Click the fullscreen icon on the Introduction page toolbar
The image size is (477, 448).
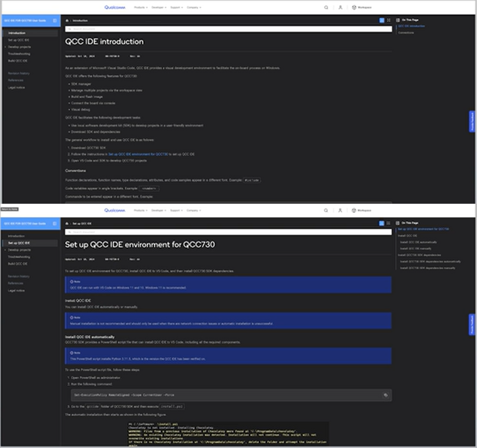(x=388, y=20)
